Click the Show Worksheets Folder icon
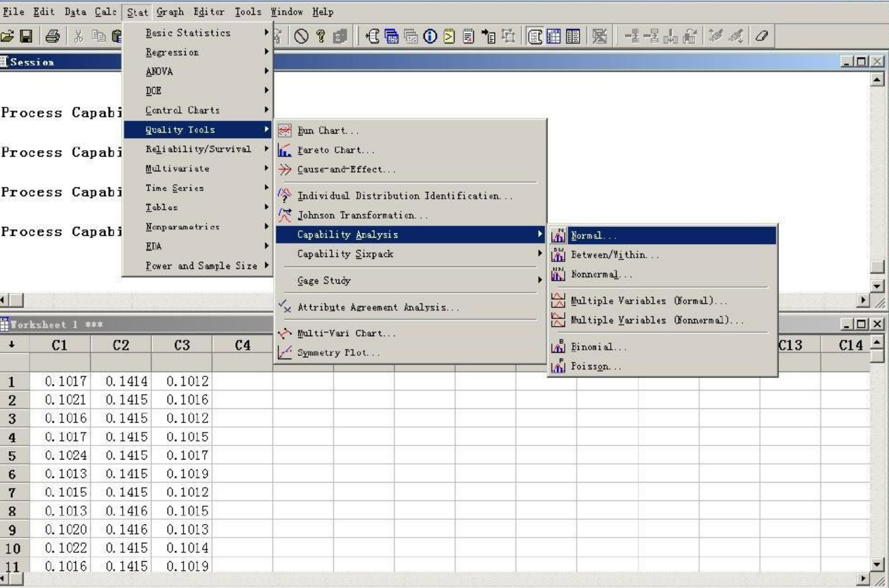The image size is (889, 588). click(x=391, y=36)
